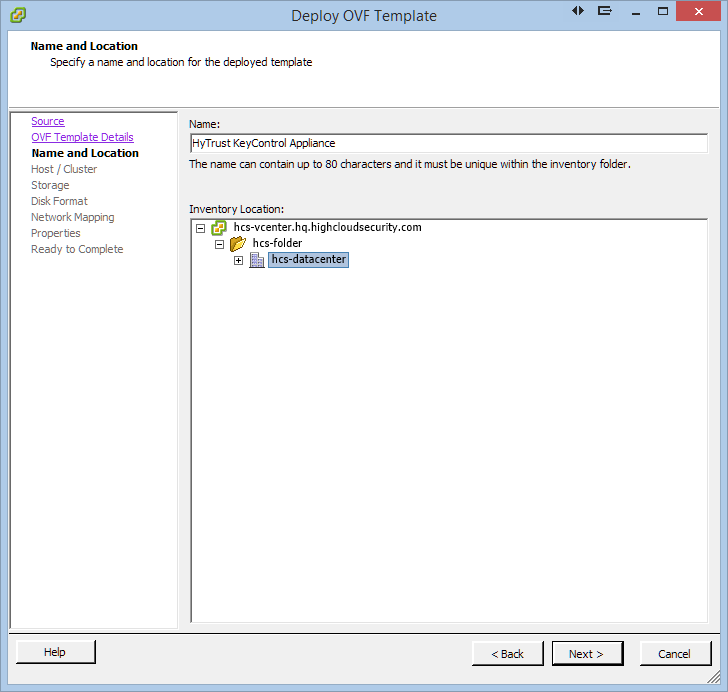The width and height of the screenshot is (728, 692).
Task: Click the vSphere client icon in the title bar
Action: 18,15
